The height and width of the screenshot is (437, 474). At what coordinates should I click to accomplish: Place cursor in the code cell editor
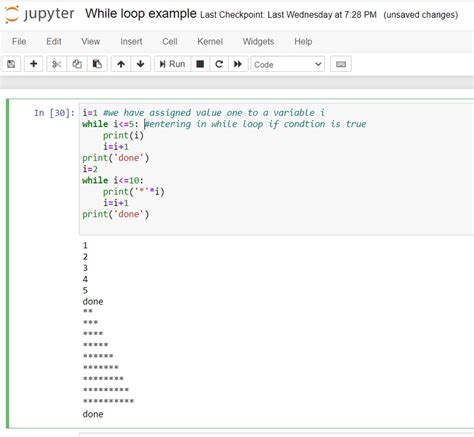click(277, 169)
